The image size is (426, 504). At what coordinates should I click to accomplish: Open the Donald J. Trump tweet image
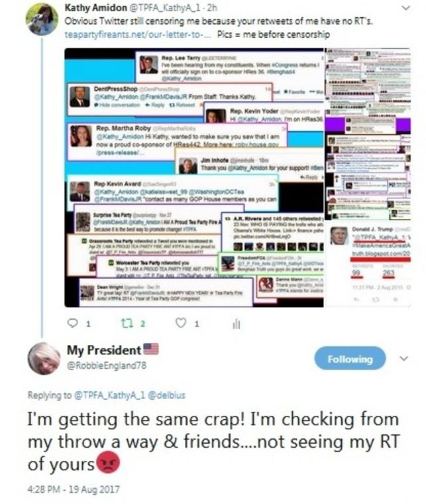(368, 264)
